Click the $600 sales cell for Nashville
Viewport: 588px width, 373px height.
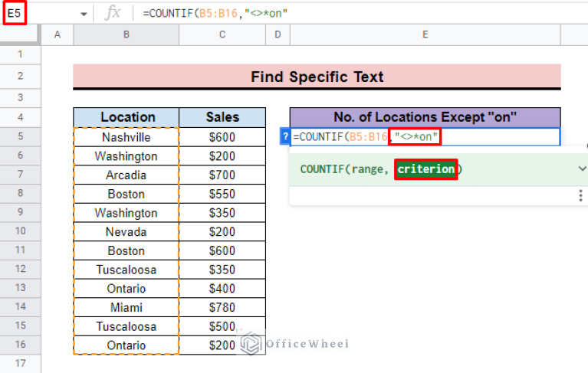(222, 137)
